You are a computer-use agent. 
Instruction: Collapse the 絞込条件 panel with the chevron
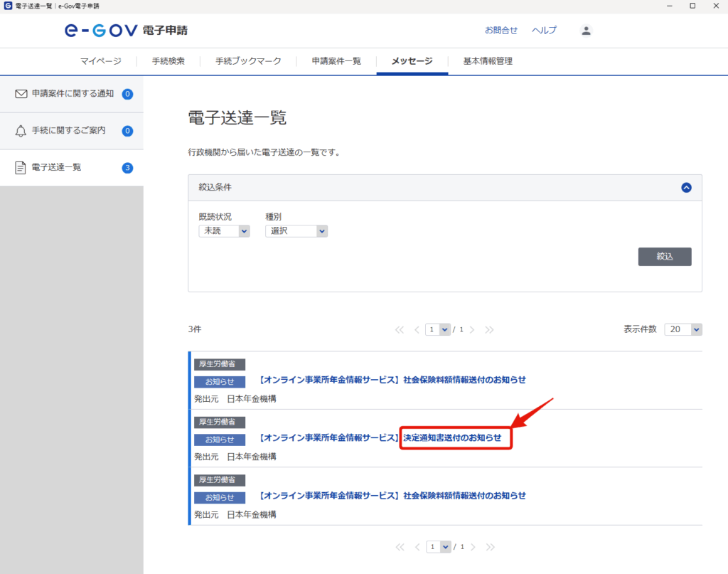[x=686, y=188]
